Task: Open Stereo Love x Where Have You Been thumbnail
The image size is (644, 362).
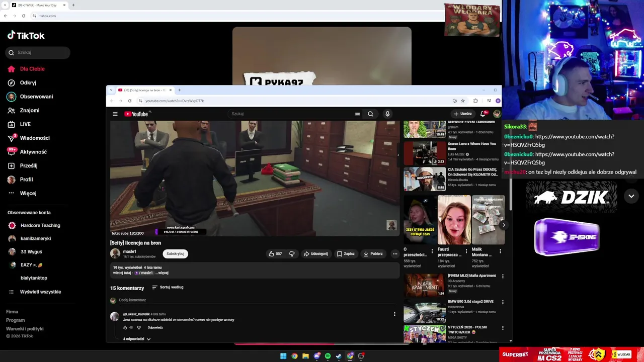Action: point(425,153)
